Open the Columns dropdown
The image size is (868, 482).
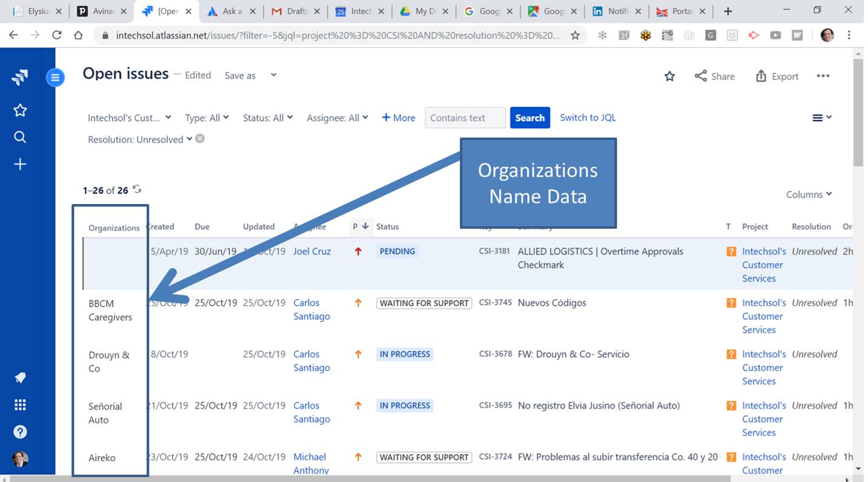(809, 194)
